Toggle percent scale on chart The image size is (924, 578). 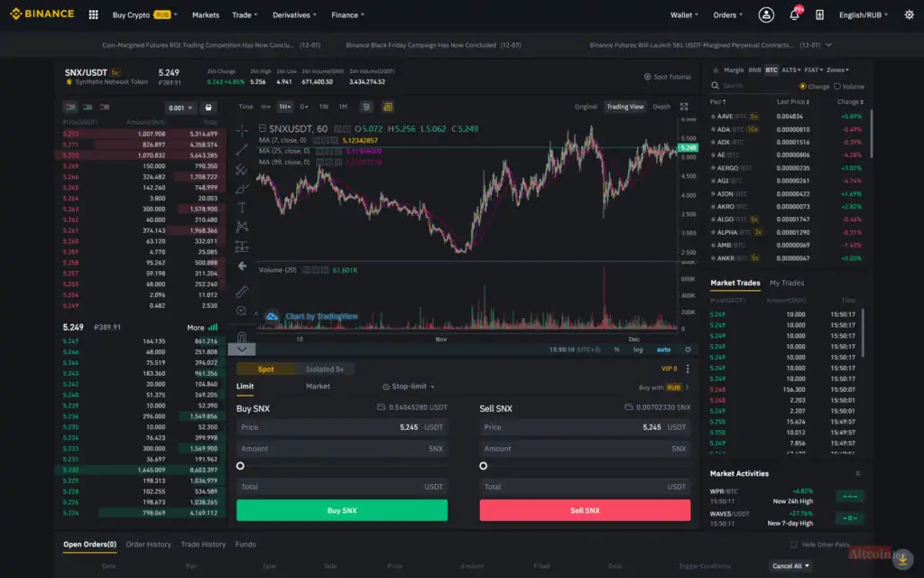tap(616, 350)
